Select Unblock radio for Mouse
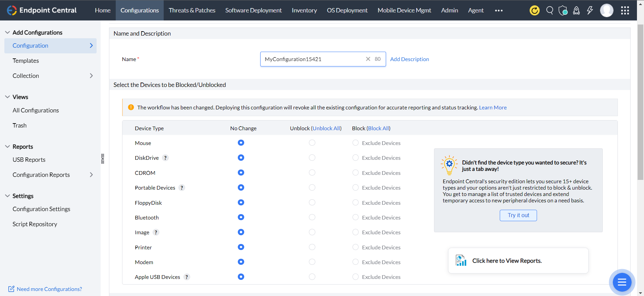 click(x=312, y=143)
